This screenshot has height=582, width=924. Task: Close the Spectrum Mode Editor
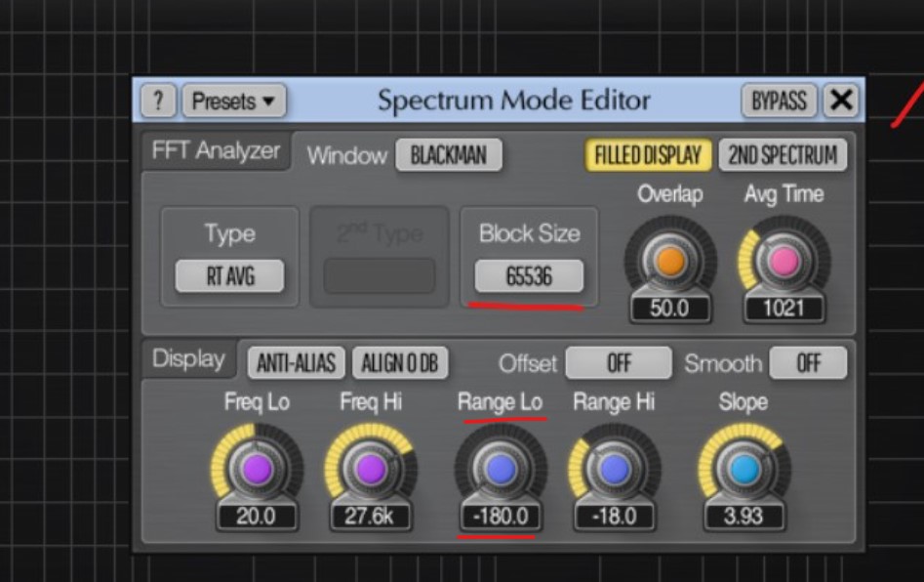840,101
